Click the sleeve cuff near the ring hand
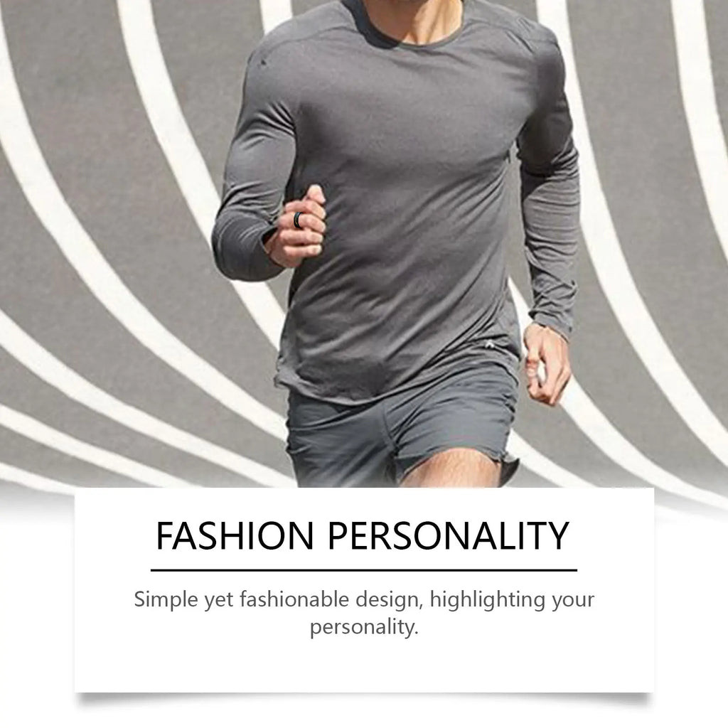The image size is (728, 728). (271, 243)
